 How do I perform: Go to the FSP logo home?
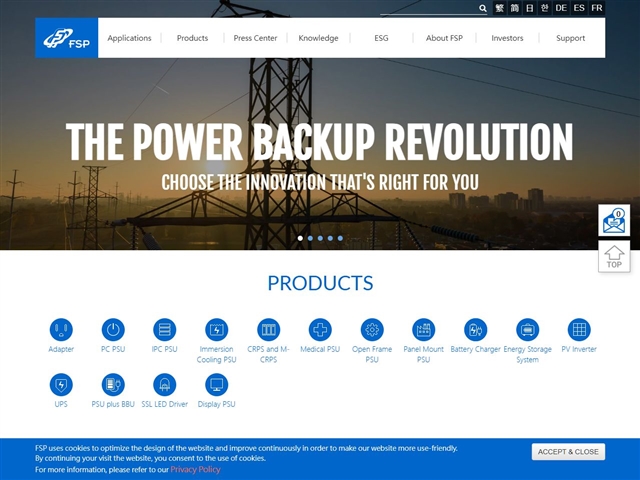coord(67,38)
